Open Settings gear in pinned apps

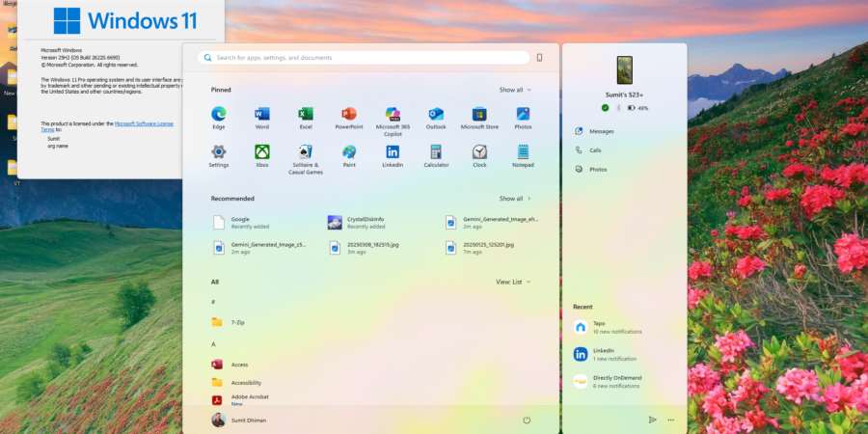219,156
